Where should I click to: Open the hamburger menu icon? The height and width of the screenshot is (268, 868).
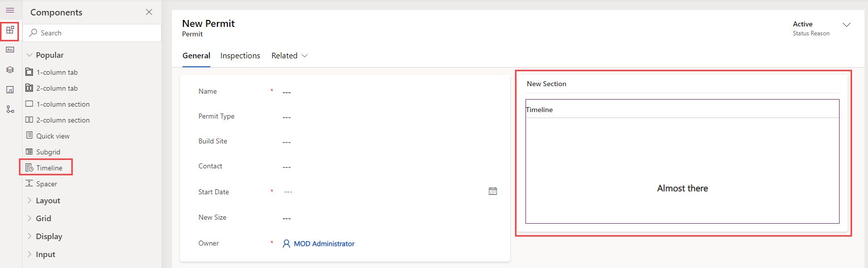(10, 10)
